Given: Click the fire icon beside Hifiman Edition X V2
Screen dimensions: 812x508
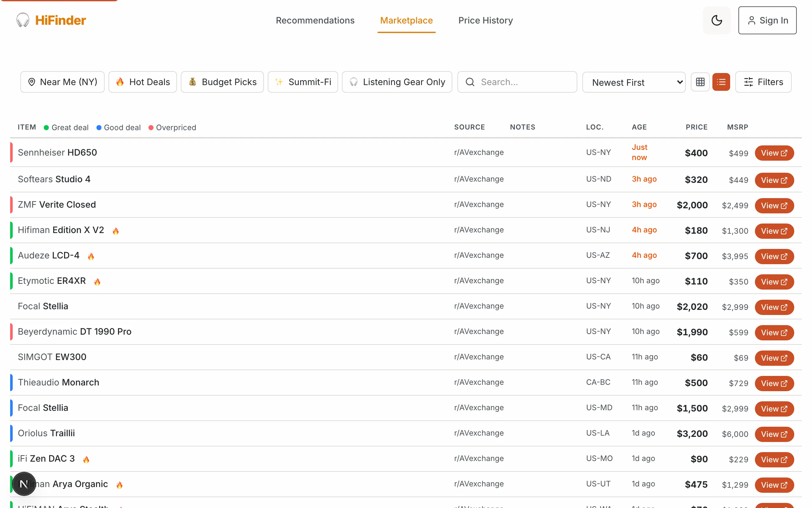Looking at the screenshot, I should pyautogui.click(x=115, y=231).
